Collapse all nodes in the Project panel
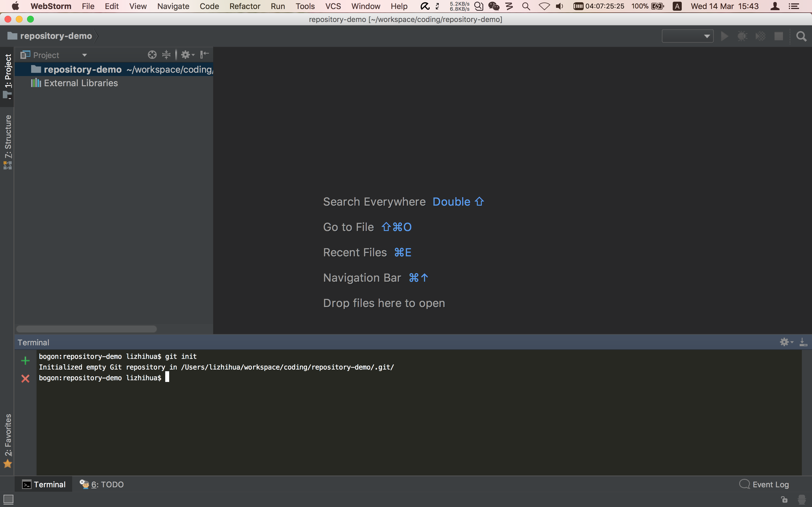 point(167,54)
